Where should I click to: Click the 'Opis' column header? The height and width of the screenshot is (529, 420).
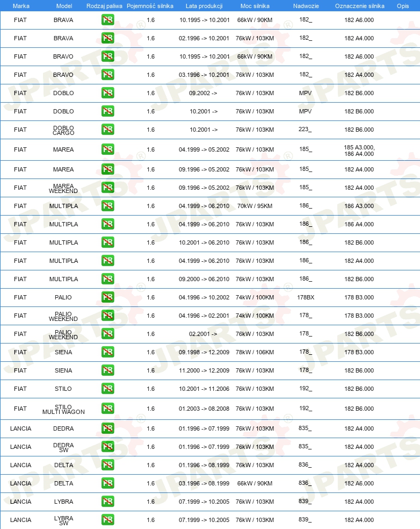point(403,6)
